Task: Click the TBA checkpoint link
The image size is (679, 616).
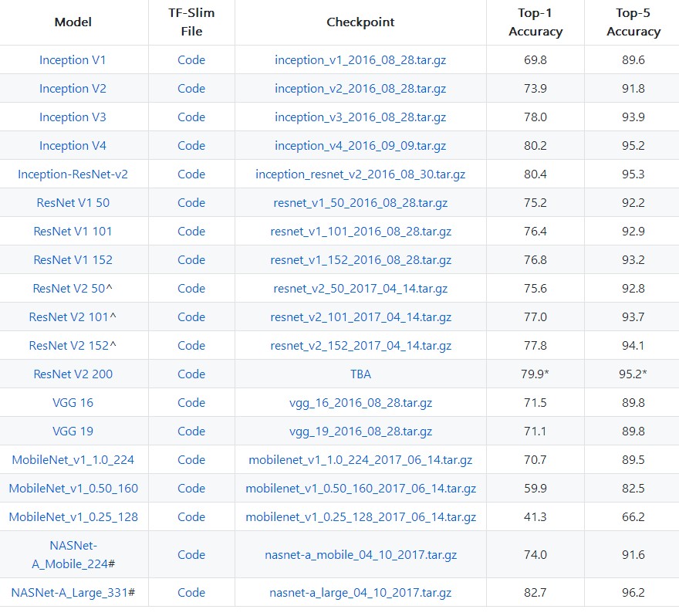Action: point(360,374)
